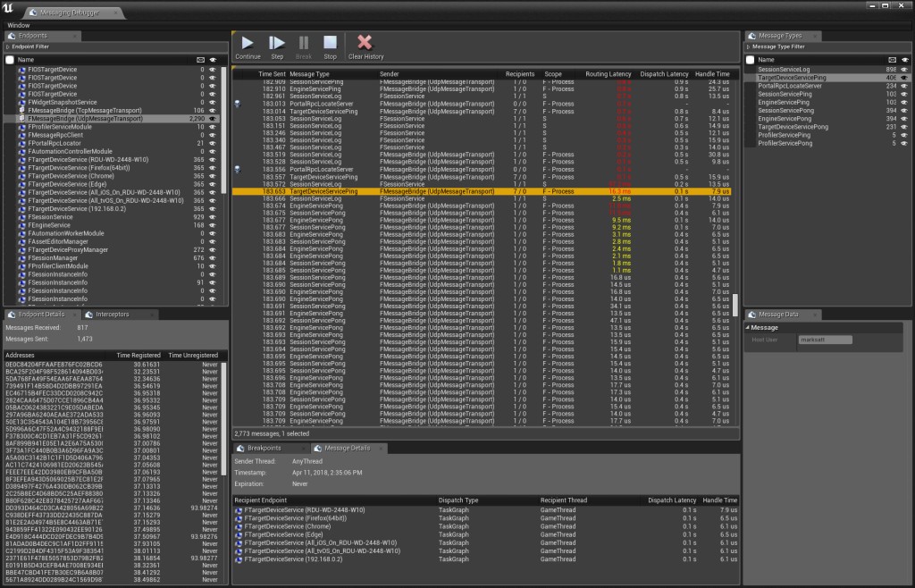Click the envelope icon in the Endpoints list header
The height and width of the screenshot is (588, 915).
[201, 60]
